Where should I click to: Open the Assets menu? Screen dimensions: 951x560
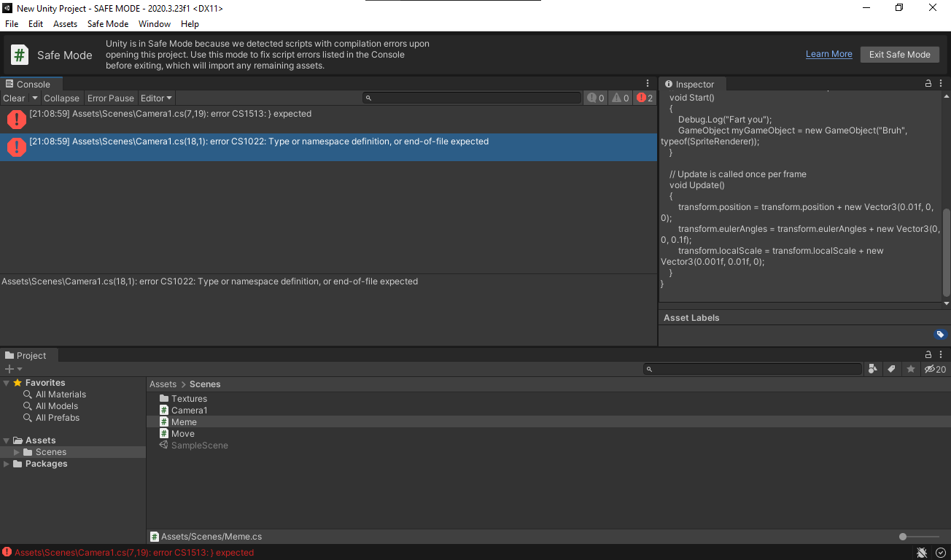coord(65,24)
